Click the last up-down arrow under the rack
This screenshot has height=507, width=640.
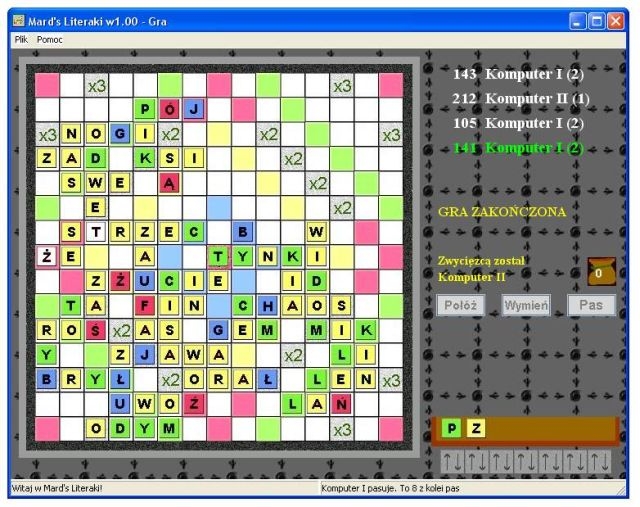pyautogui.click(x=600, y=463)
